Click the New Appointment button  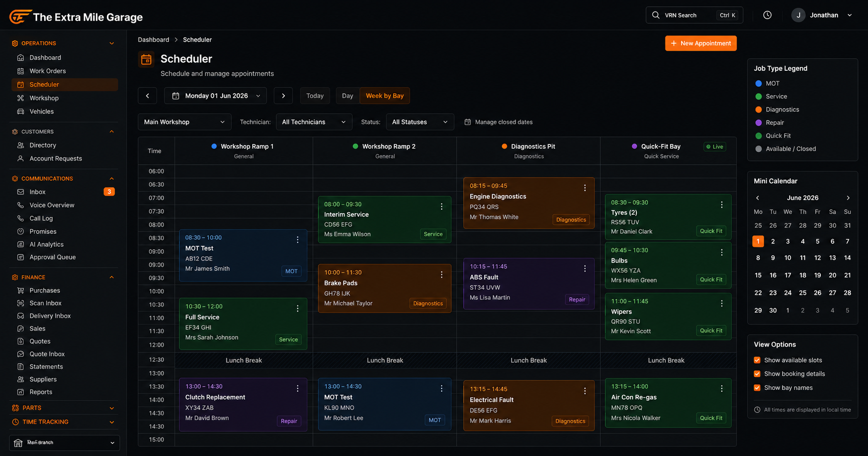click(x=701, y=43)
